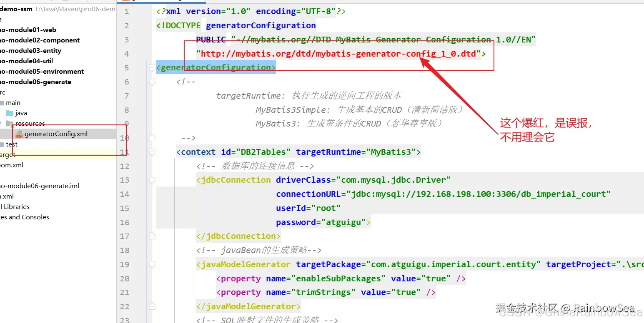The height and width of the screenshot is (323, 644).
Task: Click the 'MyBatis3: 生成带条件的CRUD' comment line
Action: pyautogui.click(x=349, y=124)
